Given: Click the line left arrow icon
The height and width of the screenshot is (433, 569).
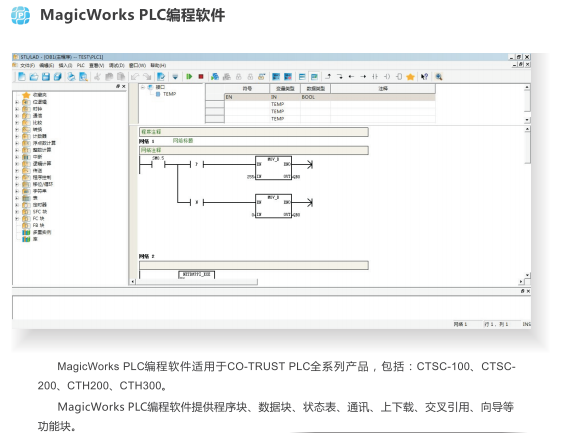Looking at the screenshot, I should [x=351, y=77].
